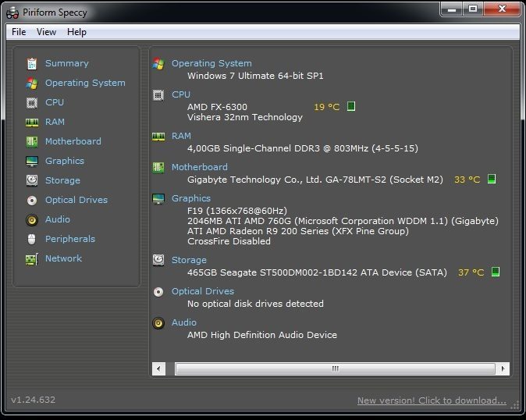526x420 pixels.
Task: Open the View menu
Action: coord(46,32)
